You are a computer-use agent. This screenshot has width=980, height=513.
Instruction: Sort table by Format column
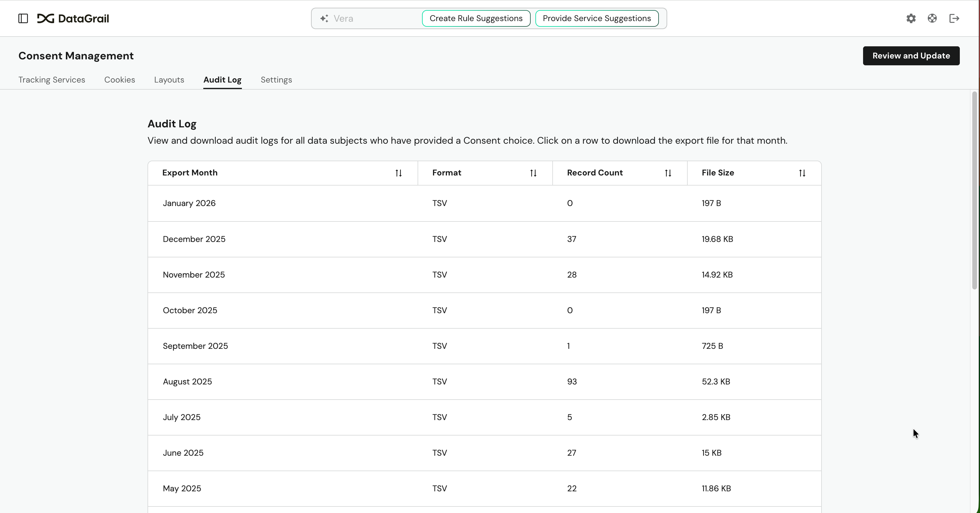click(x=533, y=173)
